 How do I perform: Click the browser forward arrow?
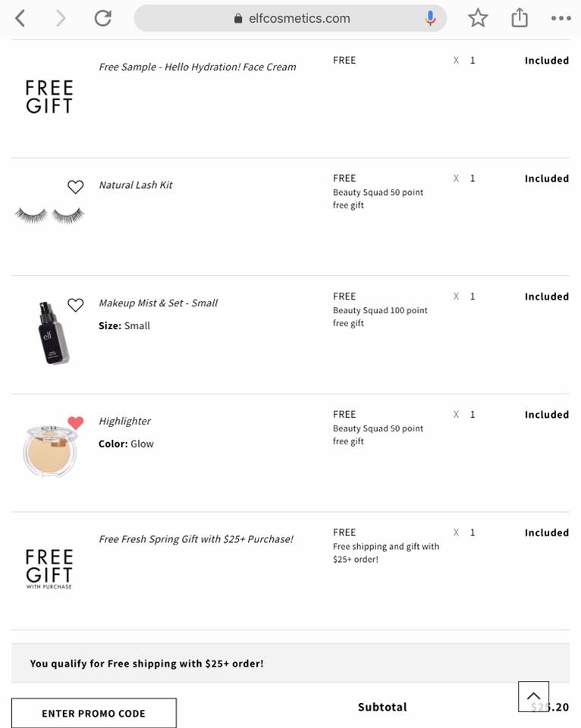point(61,18)
